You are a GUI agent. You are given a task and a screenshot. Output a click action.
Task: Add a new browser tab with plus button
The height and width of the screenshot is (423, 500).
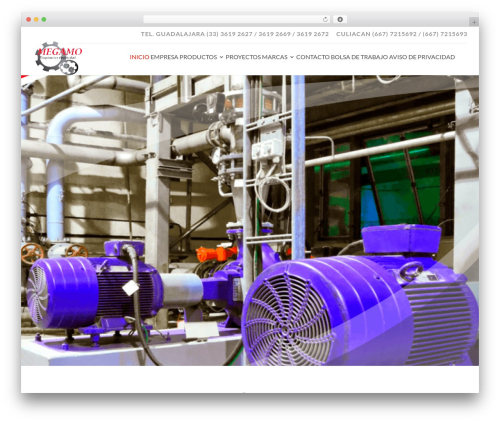coord(474,22)
